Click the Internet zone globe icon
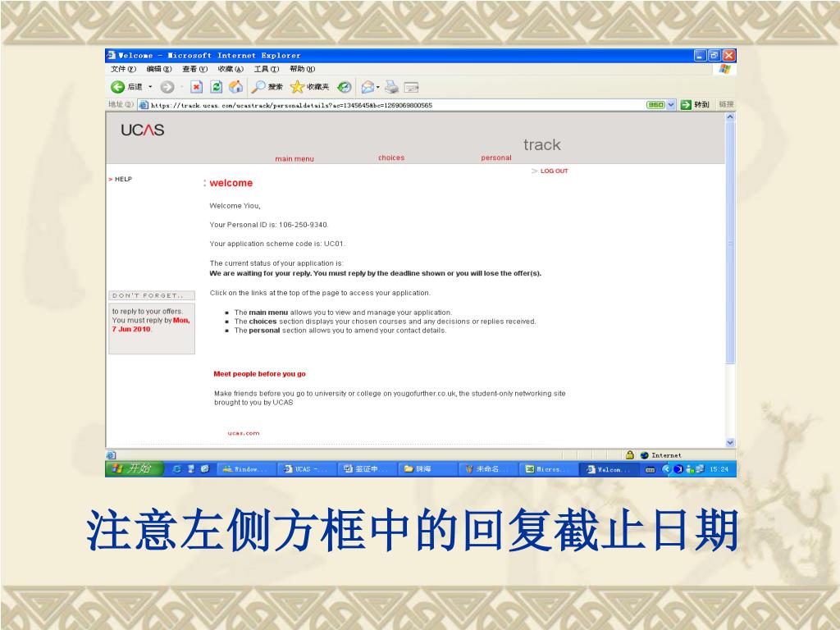840x630 pixels. [645, 454]
